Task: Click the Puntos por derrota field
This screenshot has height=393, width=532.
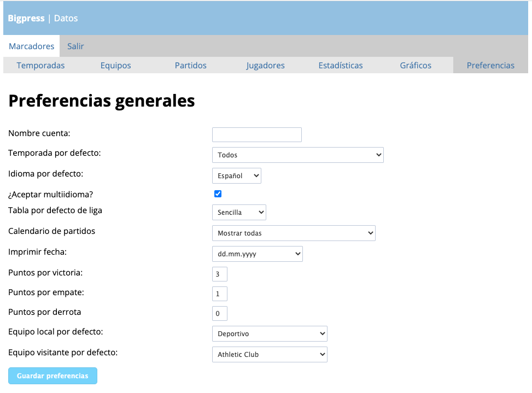Action: point(219,313)
